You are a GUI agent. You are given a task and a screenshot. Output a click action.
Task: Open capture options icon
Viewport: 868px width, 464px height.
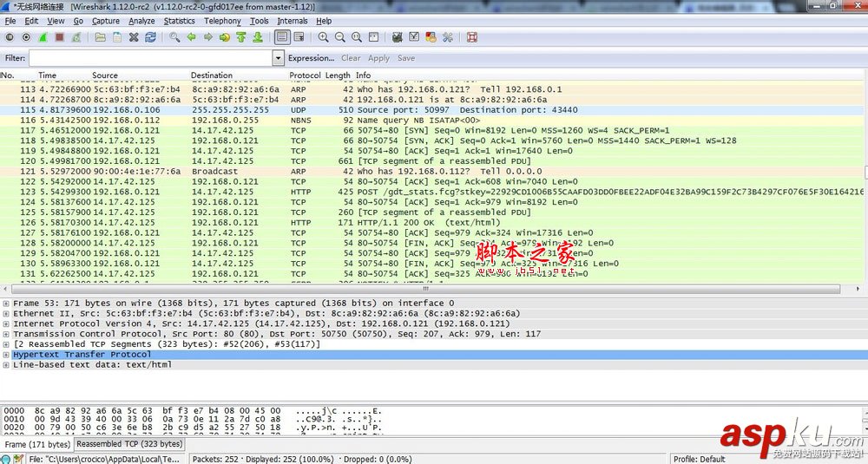click(x=26, y=37)
